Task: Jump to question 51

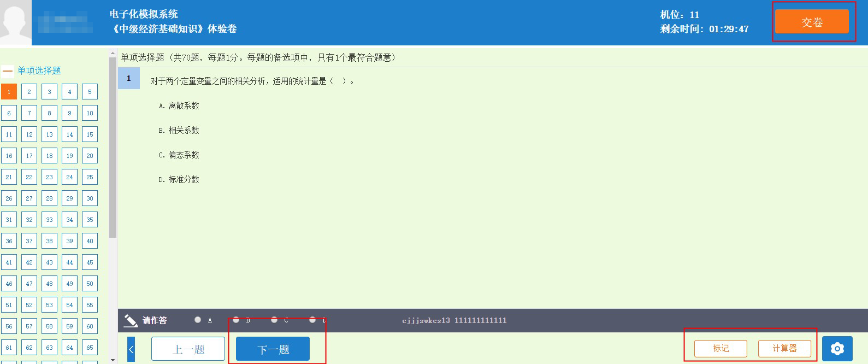Action: point(9,305)
